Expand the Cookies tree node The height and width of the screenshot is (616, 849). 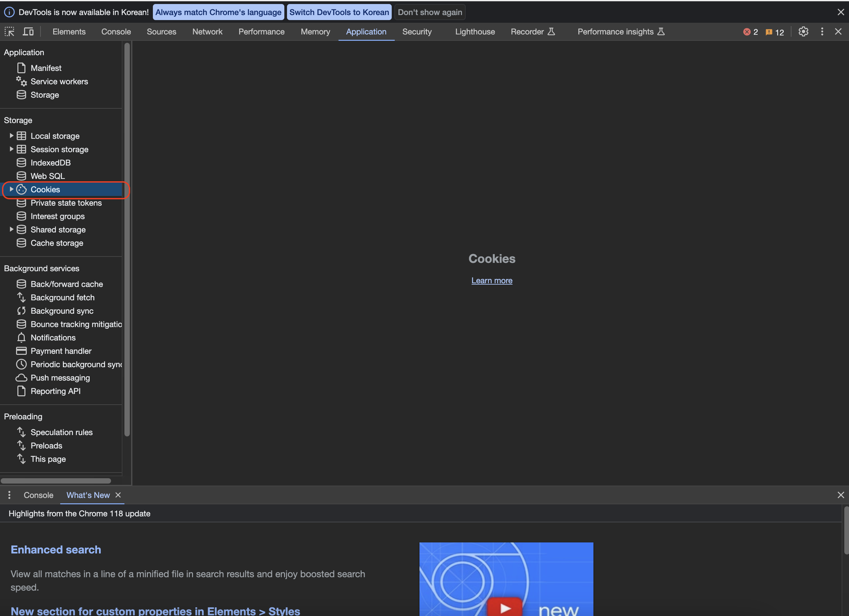click(11, 189)
